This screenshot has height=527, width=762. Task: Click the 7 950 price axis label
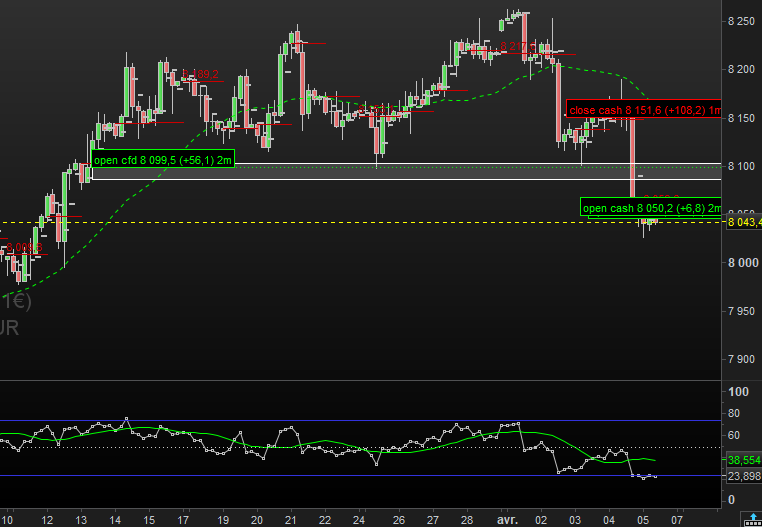coord(741,311)
